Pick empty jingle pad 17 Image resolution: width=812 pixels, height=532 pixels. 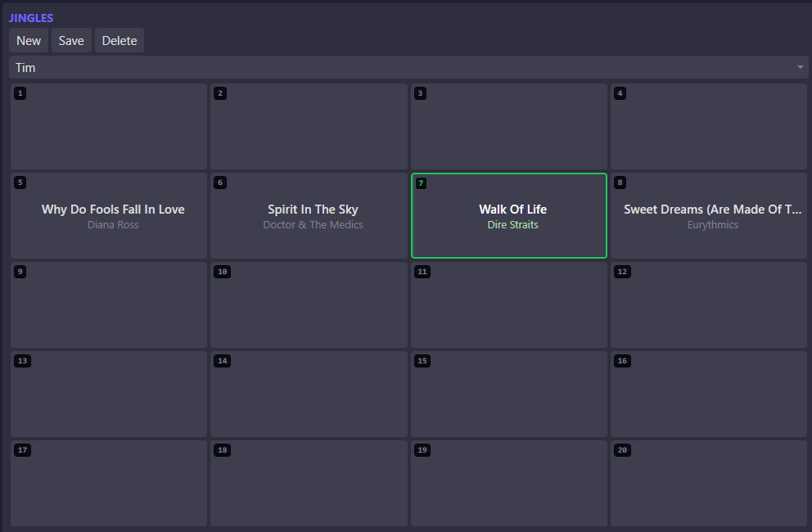pos(109,484)
